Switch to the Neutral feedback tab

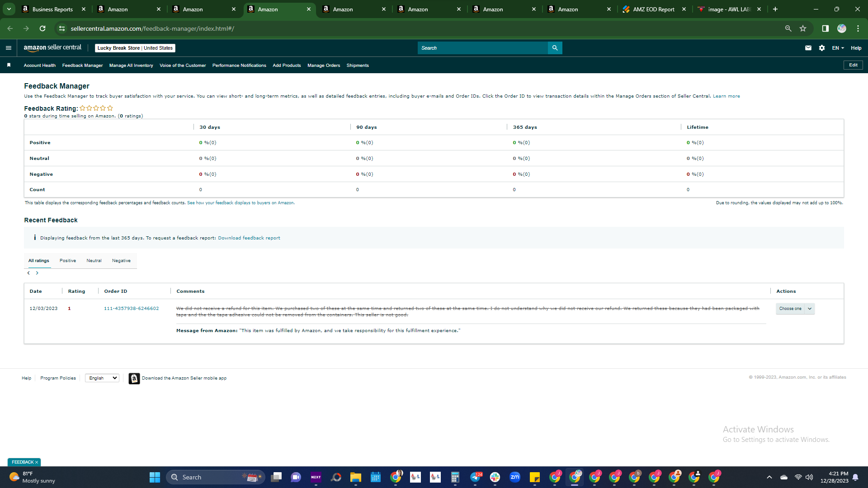coord(94,261)
